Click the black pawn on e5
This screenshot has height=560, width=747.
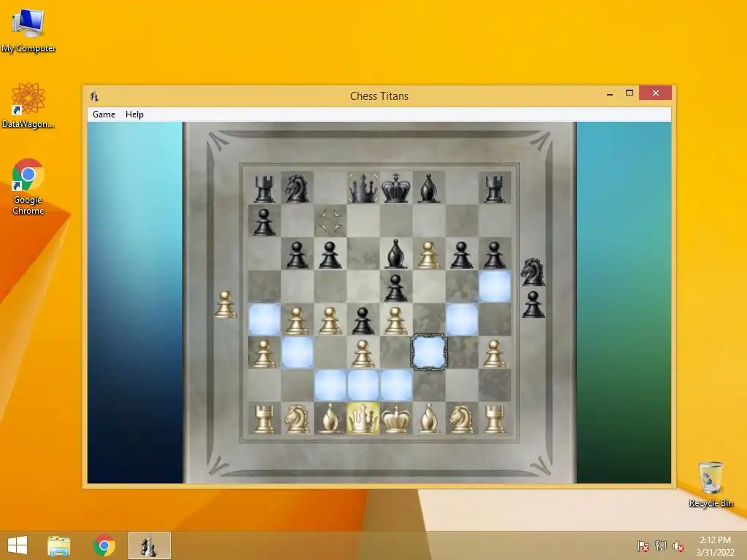pos(396,287)
